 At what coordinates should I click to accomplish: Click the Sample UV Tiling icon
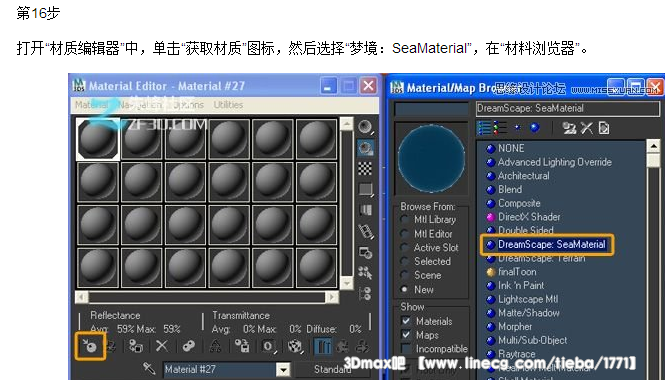point(365,189)
